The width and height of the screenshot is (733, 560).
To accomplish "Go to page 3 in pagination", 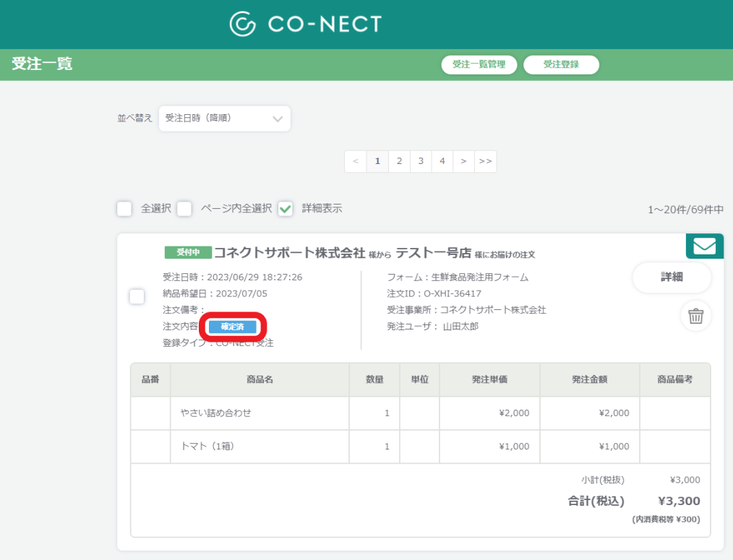I will point(421,161).
